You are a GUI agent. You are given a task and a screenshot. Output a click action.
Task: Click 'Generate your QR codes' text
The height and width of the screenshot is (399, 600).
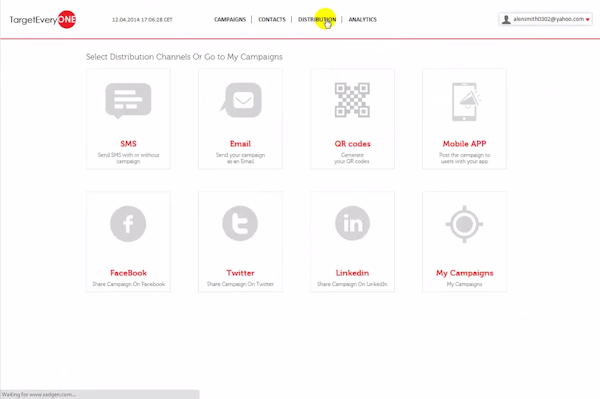(352, 158)
